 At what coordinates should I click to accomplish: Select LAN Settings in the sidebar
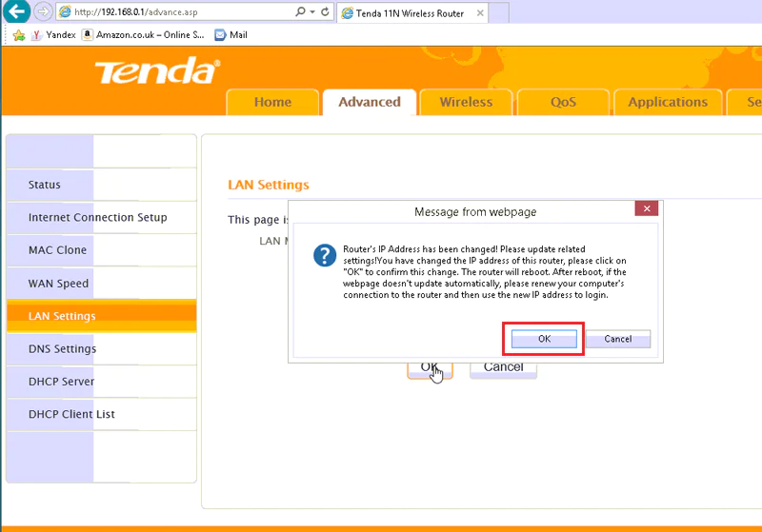pyautogui.click(x=102, y=316)
